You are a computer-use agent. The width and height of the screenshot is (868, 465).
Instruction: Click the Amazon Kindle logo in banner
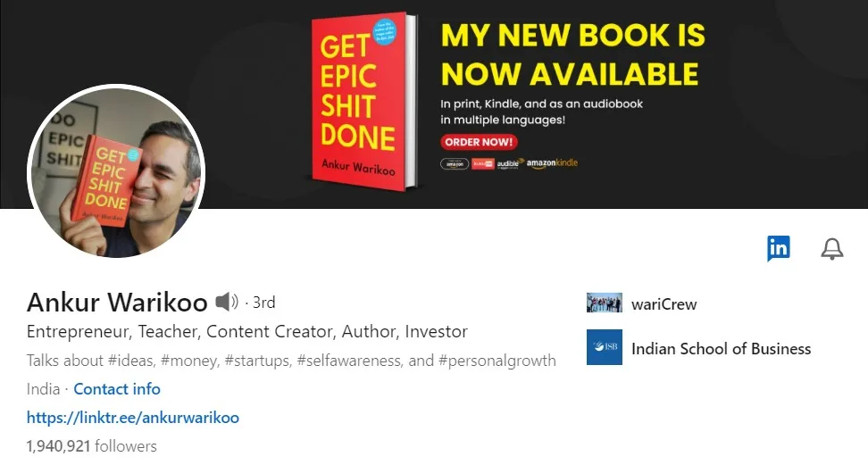click(552, 163)
